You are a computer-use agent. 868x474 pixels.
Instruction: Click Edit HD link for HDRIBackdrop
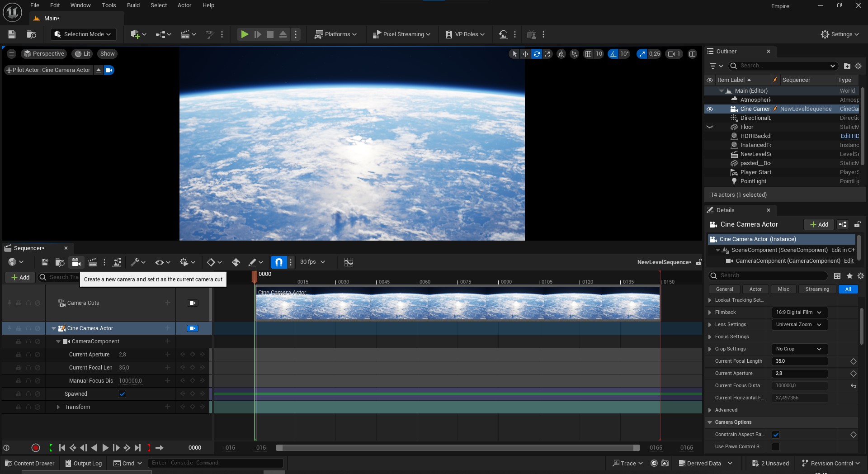849,136
